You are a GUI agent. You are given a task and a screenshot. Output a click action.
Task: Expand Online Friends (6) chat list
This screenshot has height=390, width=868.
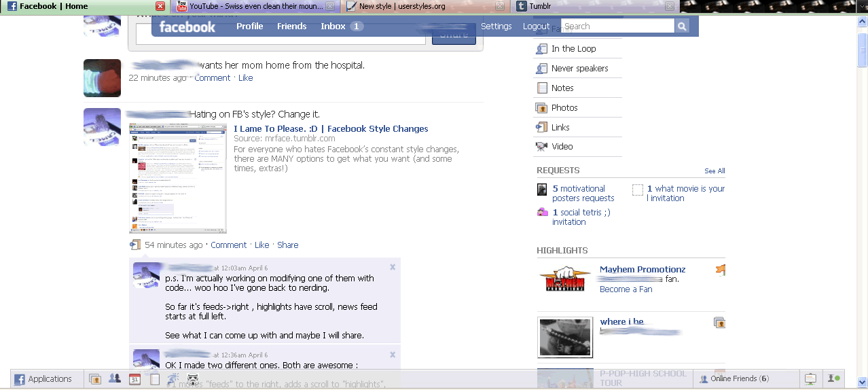tap(747, 378)
